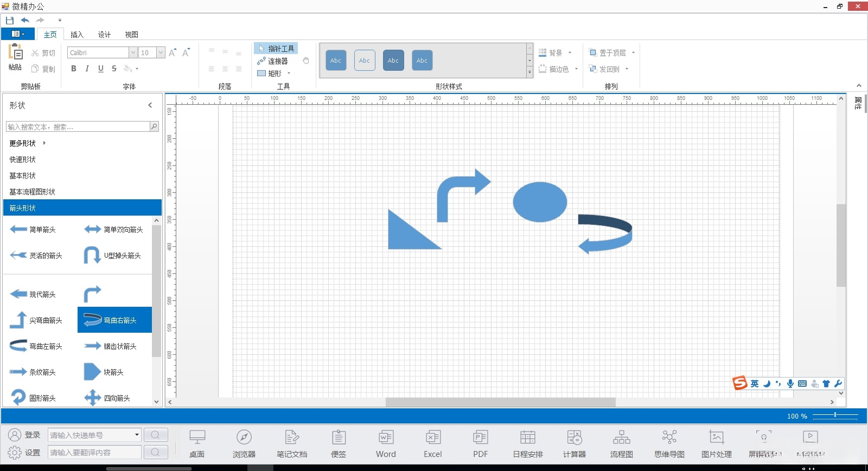
Task: Toggle italic formatting
Action: coord(87,68)
